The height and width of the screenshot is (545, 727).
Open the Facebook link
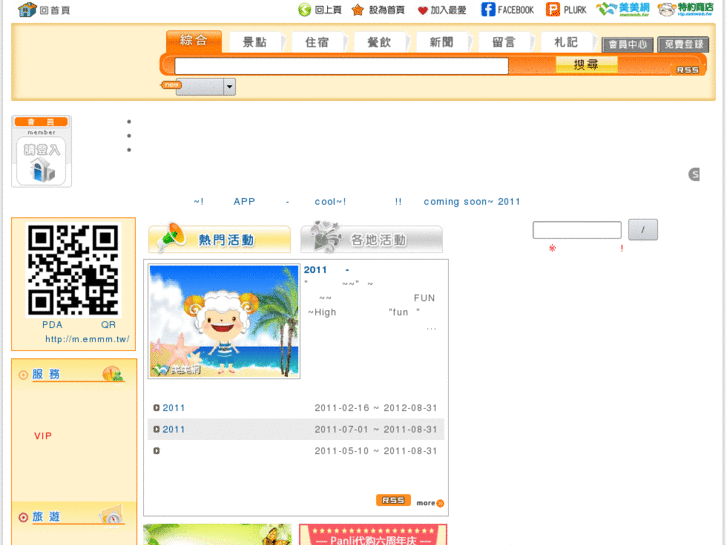click(507, 10)
